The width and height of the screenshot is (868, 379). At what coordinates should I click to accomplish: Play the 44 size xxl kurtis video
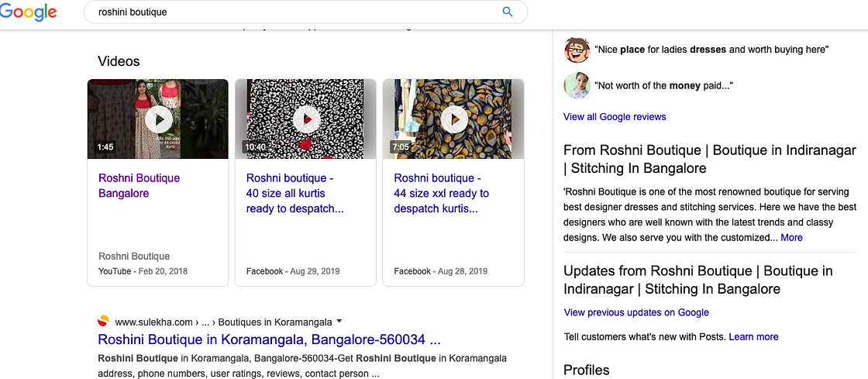[454, 119]
